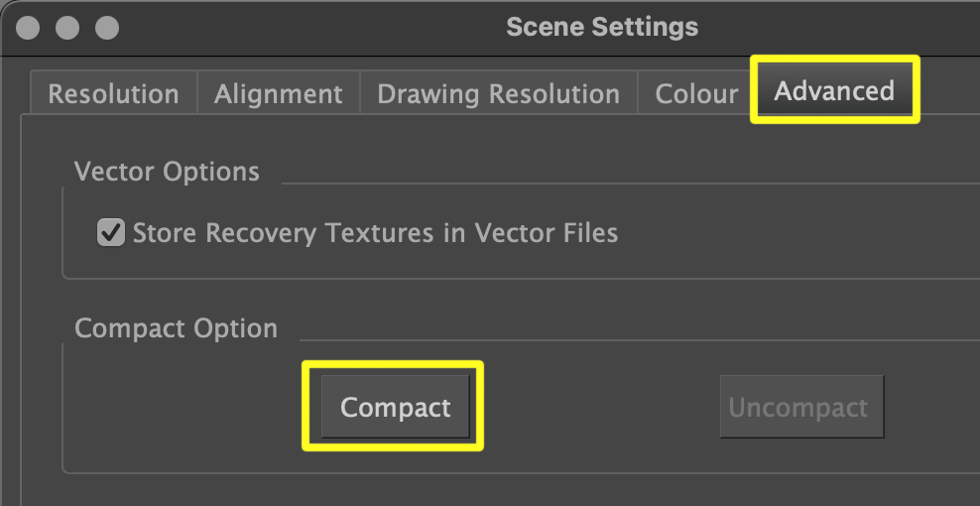Click empty area right of the checkbox label
Viewport: 980px width, 506px height.
tap(794, 233)
